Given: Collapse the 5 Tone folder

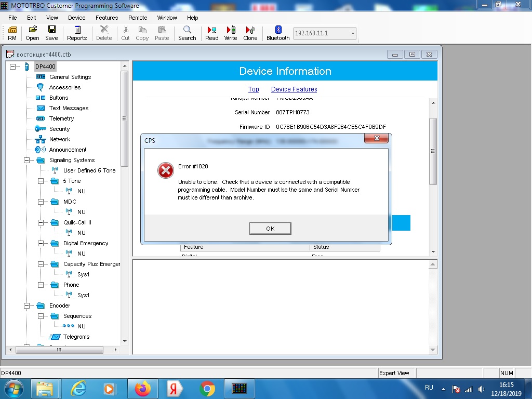Looking at the screenshot, I should pos(41,181).
